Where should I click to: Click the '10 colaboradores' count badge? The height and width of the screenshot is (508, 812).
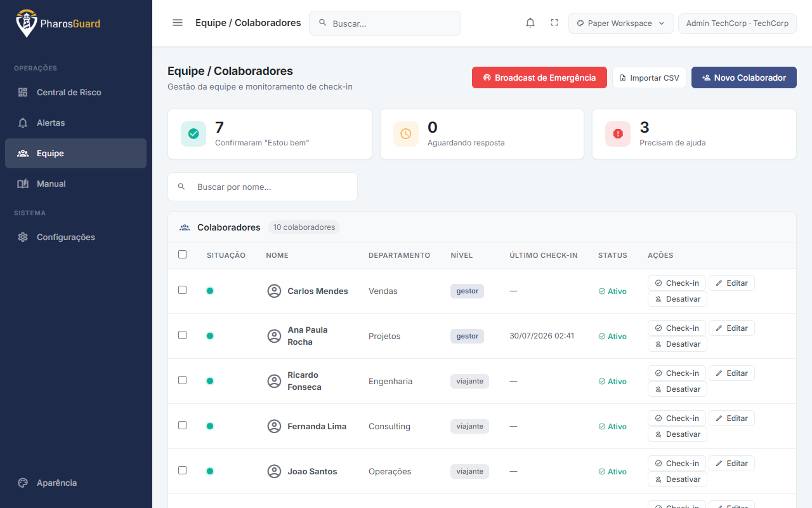[x=304, y=227]
